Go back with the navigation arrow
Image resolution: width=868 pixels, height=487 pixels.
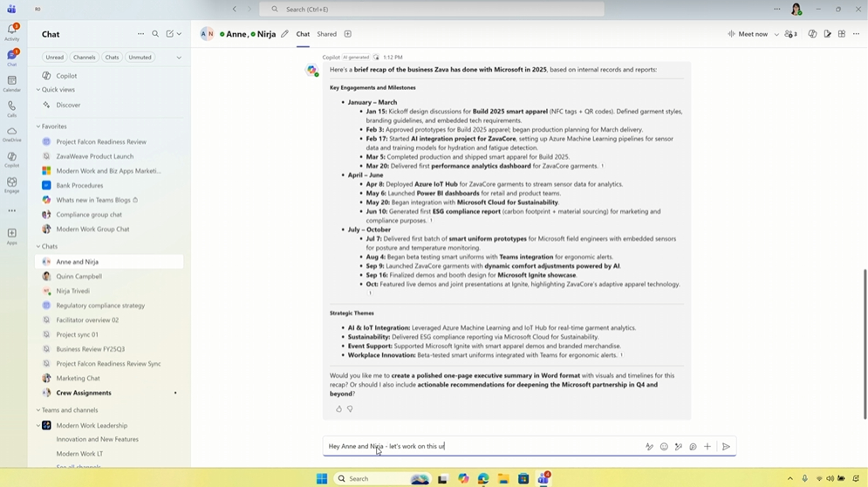tap(235, 9)
